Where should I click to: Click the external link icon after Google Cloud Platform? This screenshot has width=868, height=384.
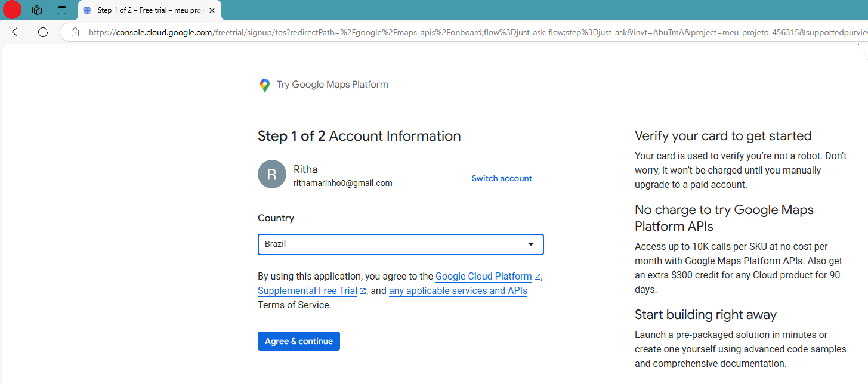537,276
